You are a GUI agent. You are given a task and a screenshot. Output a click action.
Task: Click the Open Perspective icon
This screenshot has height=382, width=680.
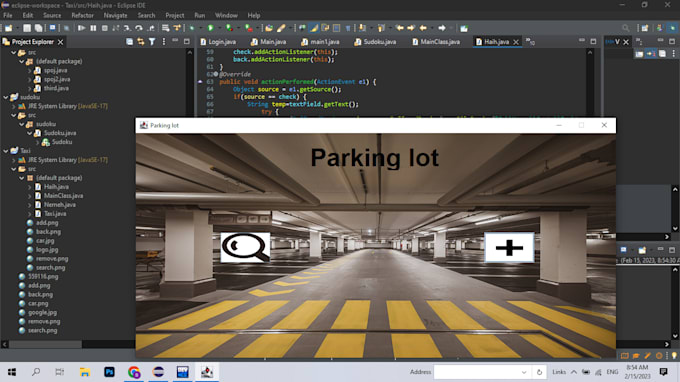(x=645, y=28)
